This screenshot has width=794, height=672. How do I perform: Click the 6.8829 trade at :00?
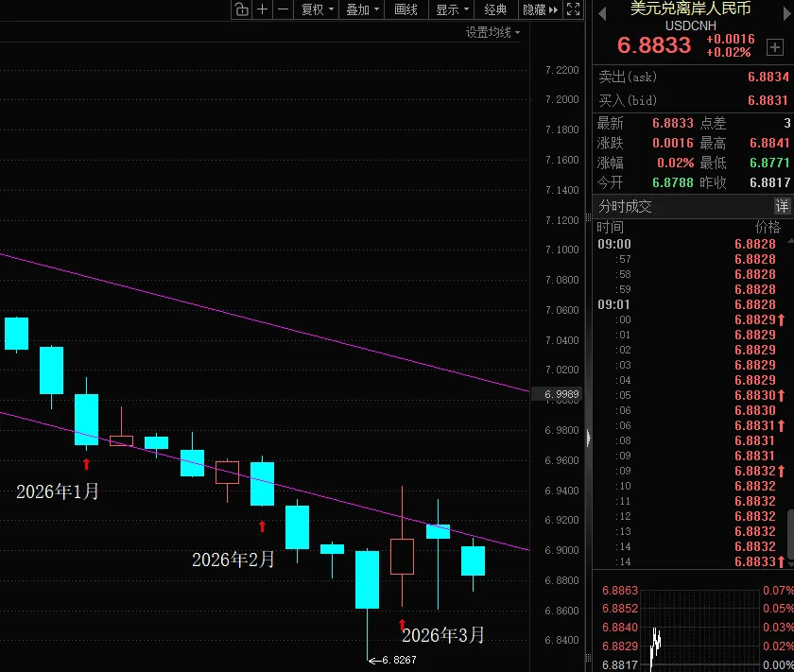click(755, 319)
